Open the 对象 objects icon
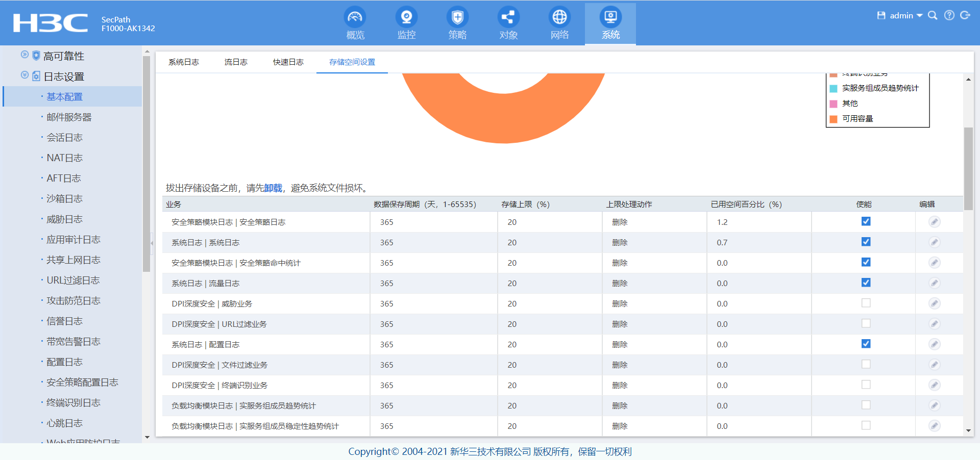The image size is (980, 460). pyautogui.click(x=508, y=17)
